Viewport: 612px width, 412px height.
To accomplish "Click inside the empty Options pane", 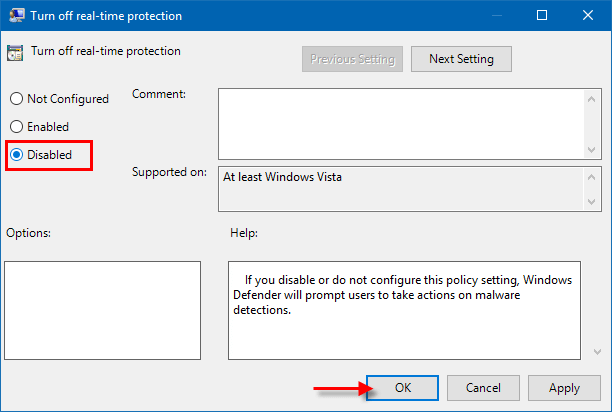I will tap(103, 309).
